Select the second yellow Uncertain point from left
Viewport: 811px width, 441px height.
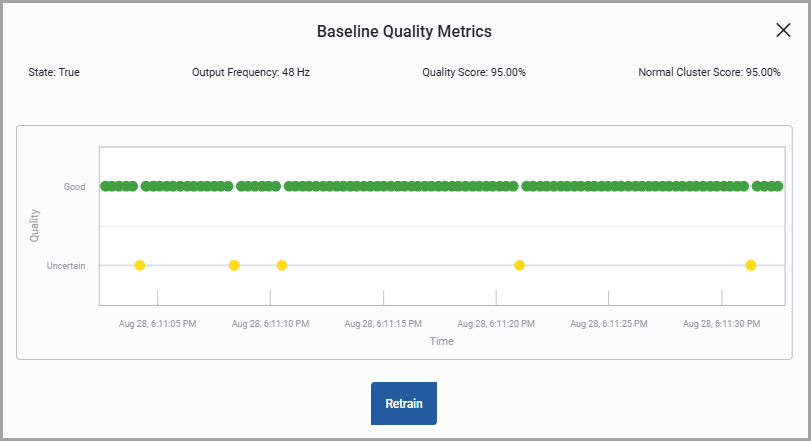pyautogui.click(x=234, y=265)
